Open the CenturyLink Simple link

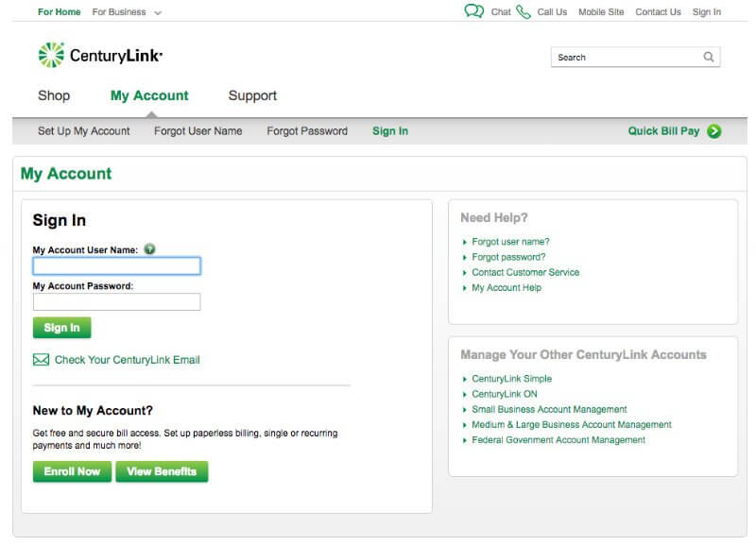pyautogui.click(x=511, y=379)
